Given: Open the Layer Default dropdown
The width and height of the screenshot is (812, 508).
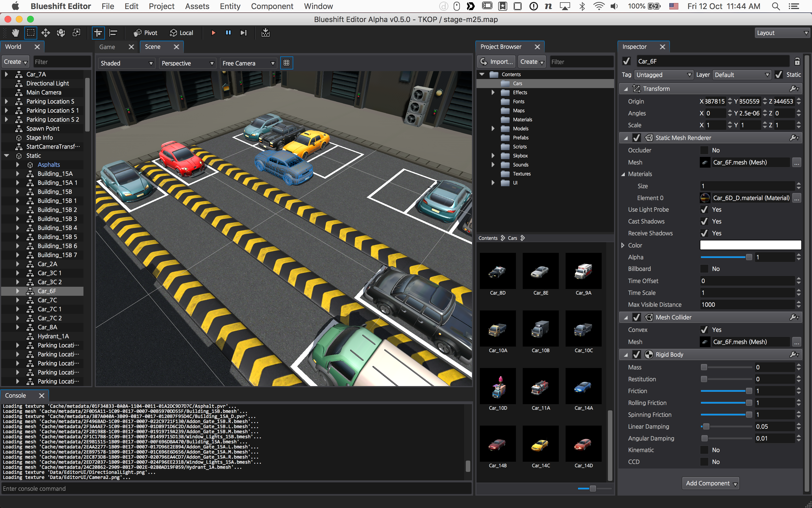Looking at the screenshot, I should click(742, 75).
